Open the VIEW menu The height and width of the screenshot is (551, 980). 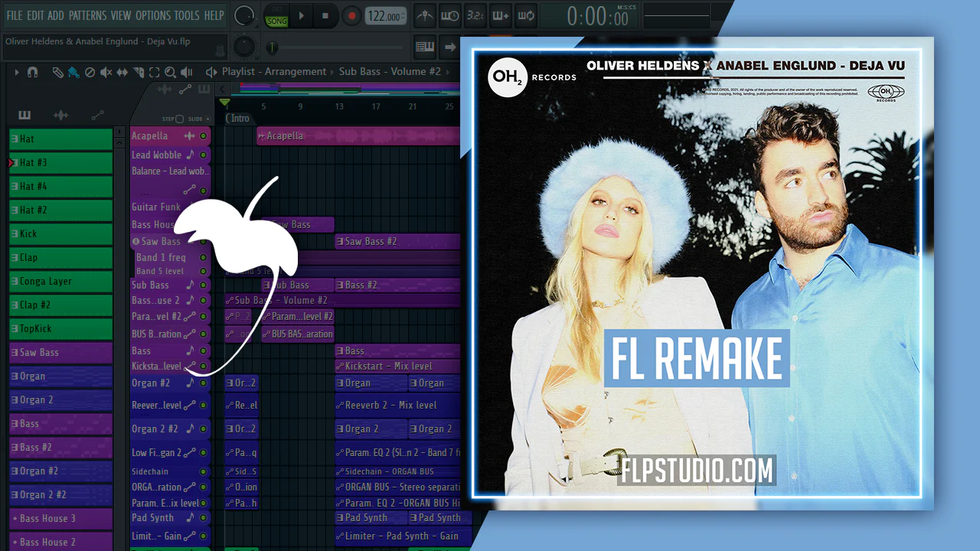pyautogui.click(x=121, y=15)
